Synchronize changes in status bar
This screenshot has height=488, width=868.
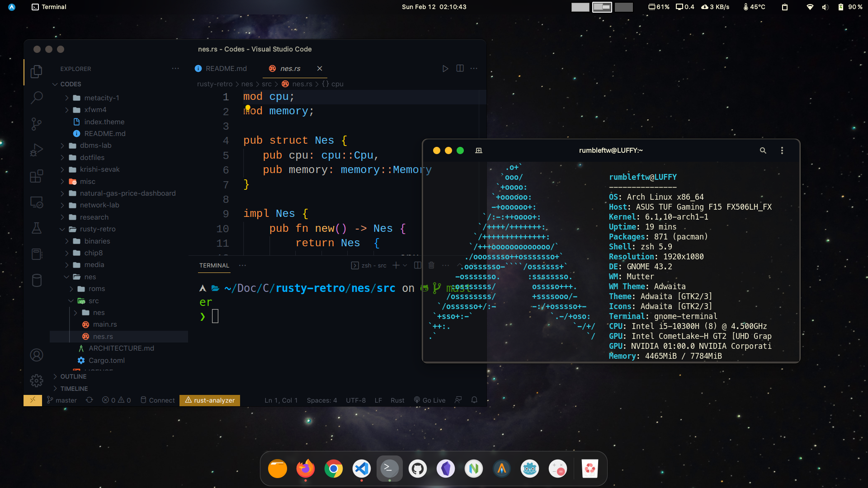click(x=90, y=400)
